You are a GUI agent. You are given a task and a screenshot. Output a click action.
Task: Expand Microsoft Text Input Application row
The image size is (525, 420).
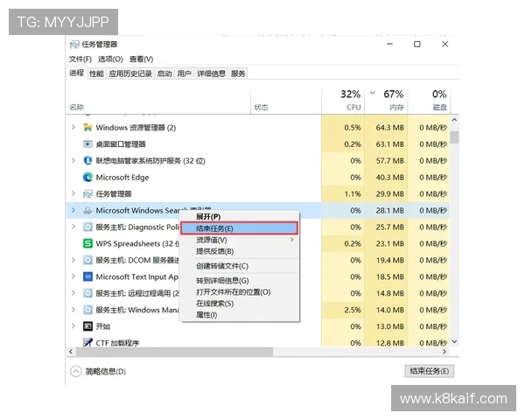pos(73,276)
